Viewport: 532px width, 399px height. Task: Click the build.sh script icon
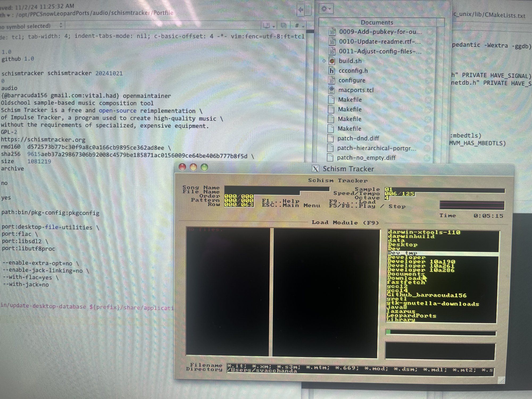click(332, 61)
